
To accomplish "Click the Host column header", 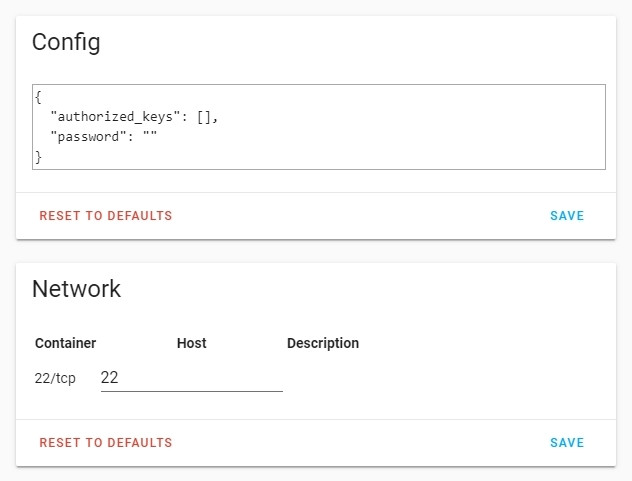I will [x=191, y=343].
